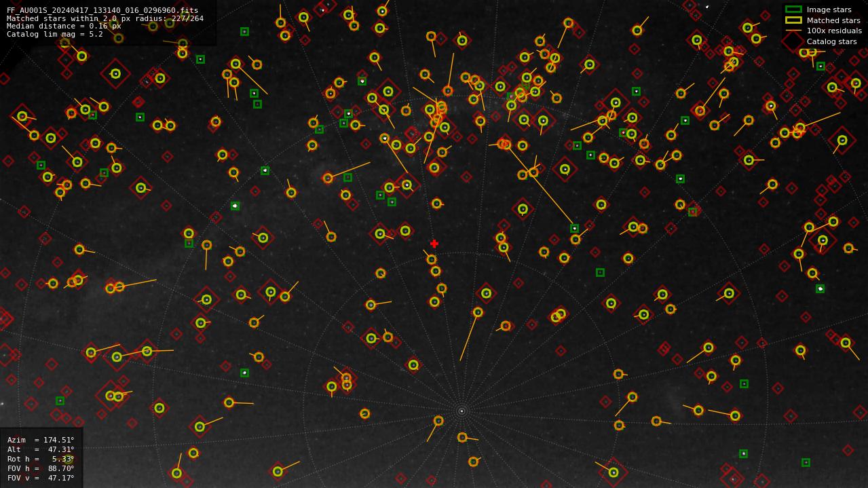868x488 pixels.
Task: Click the 'Alt = 47.31°' value
Action: click(x=41, y=449)
